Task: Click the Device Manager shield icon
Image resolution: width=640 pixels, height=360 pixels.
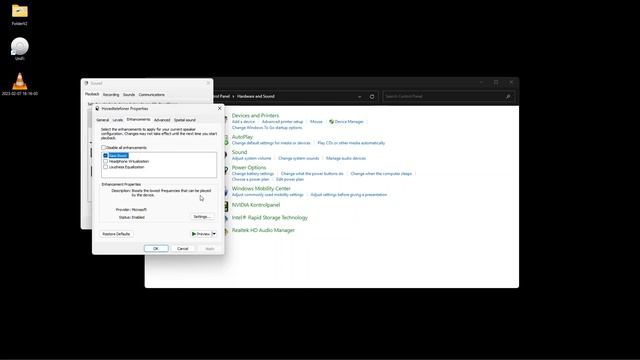Action: click(331, 122)
